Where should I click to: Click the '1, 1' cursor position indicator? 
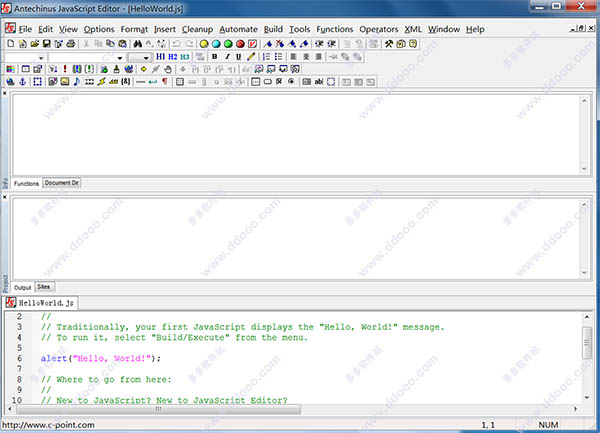tap(488, 425)
